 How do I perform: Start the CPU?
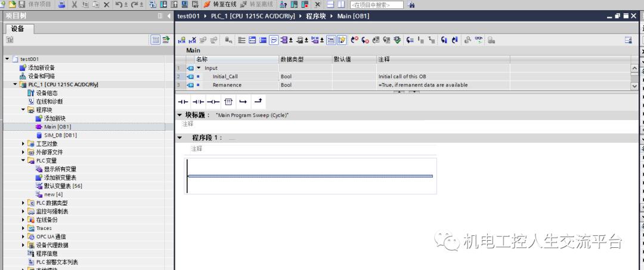[x=294, y=5]
